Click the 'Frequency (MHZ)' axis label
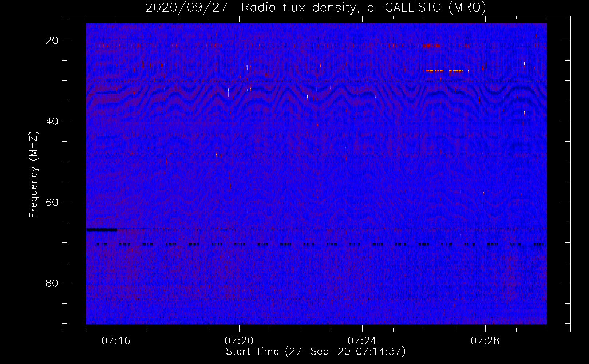 pos(33,175)
